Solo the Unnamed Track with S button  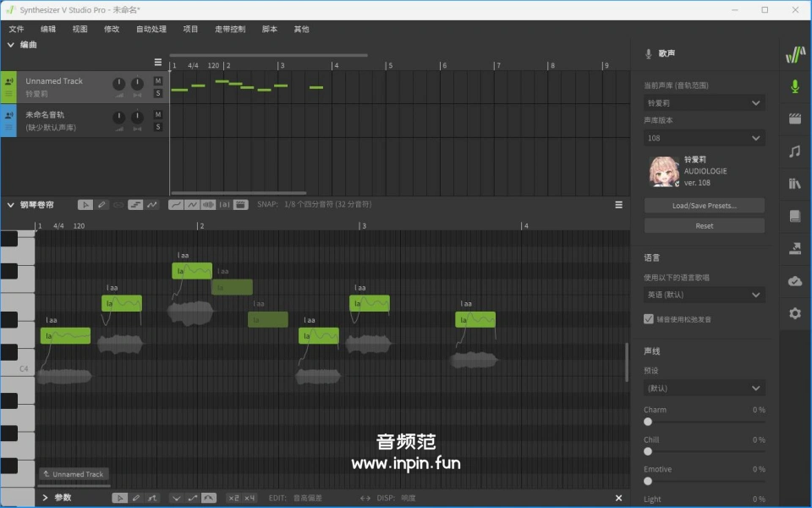click(158, 93)
